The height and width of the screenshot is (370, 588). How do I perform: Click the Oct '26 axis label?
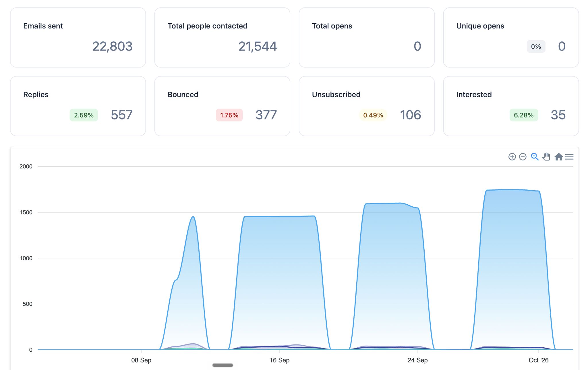coord(538,360)
